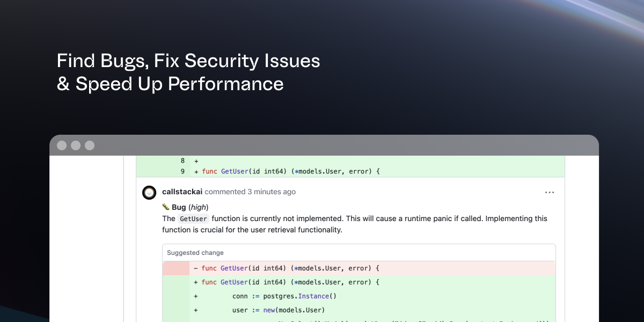The image size is (644, 322).
Task: Click the red gutter of the deleted line
Action: click(x=176, y=268)
